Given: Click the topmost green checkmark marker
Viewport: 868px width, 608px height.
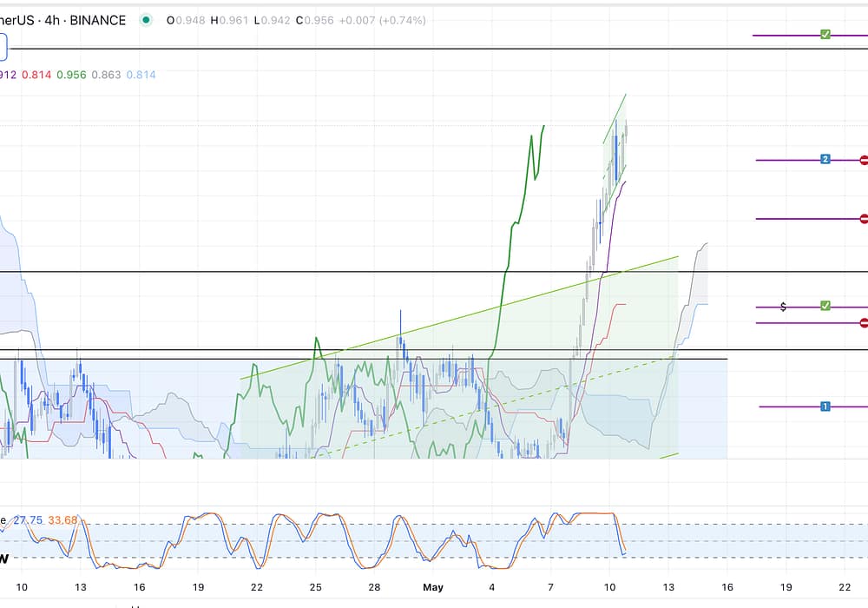Looking at the screenshot, I should click(825, 35).
